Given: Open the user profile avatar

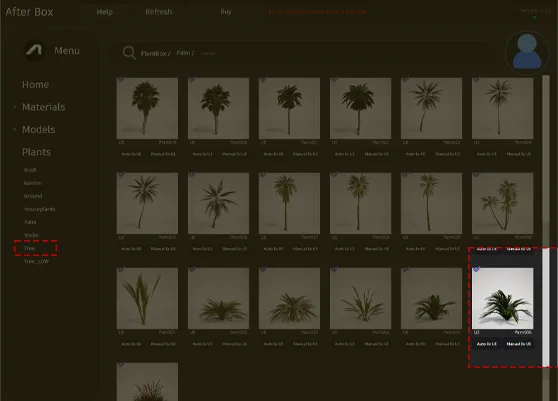Looking at the screenshot, I should coord(527,52).
